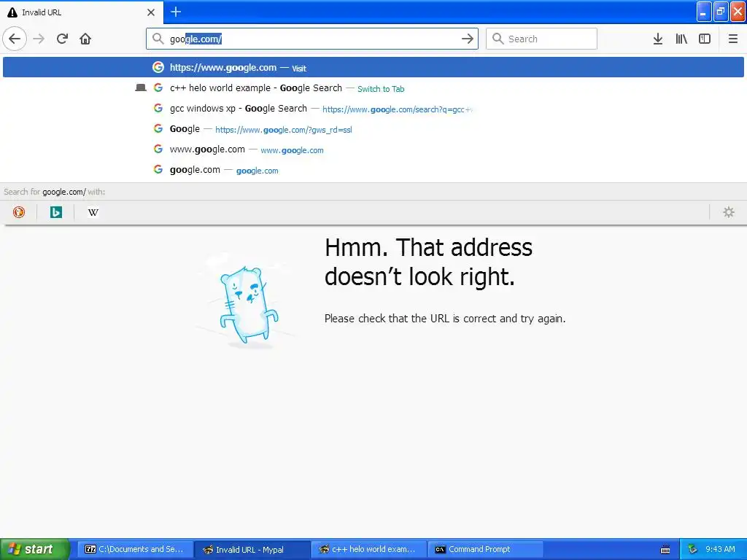Image resolution: width=747 pixels, height=560 pixels.
Task: Click the system tray network icon
Action: pos(692,549)
